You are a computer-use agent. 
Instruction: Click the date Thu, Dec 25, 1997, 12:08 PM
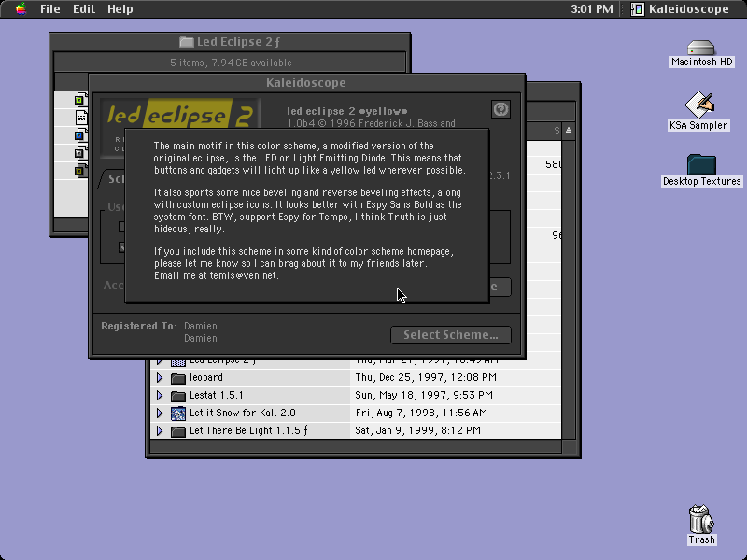[x=426, y=378]
